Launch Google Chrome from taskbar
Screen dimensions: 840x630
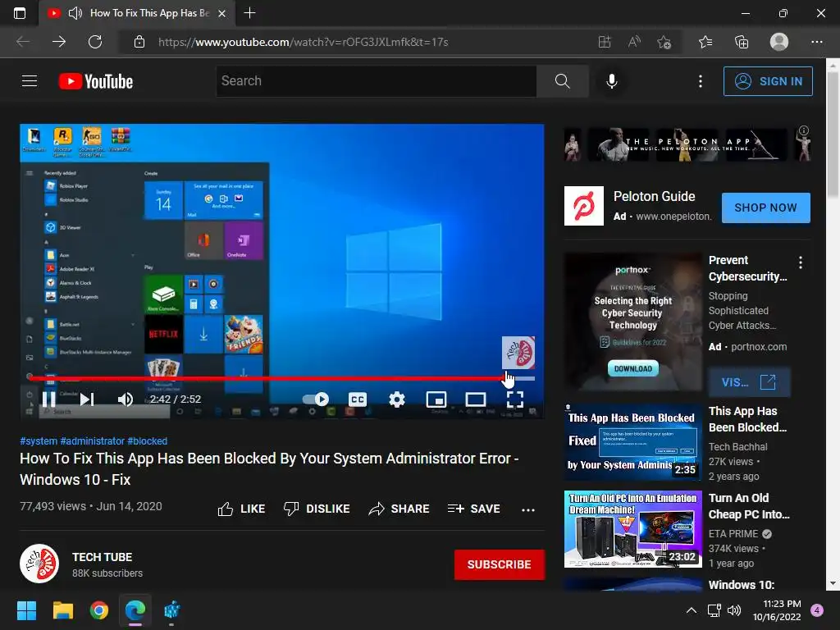tap(99, 610)
